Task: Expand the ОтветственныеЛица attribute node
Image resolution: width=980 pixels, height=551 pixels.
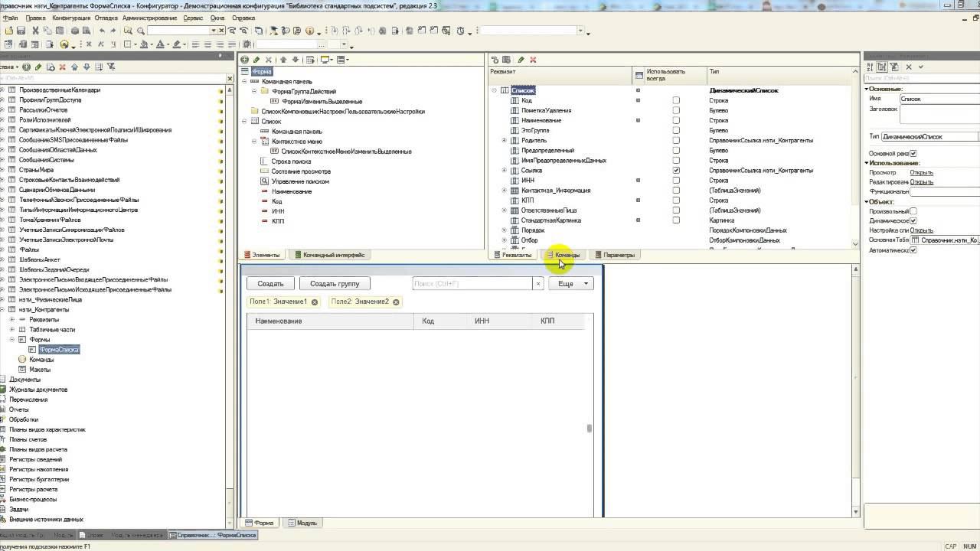Action: point(504,210)
